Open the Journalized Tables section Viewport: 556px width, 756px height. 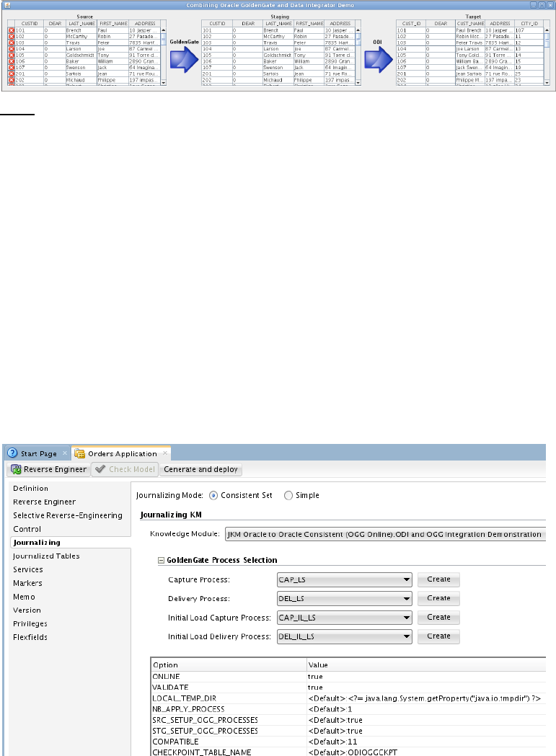(x=46, y=556)
